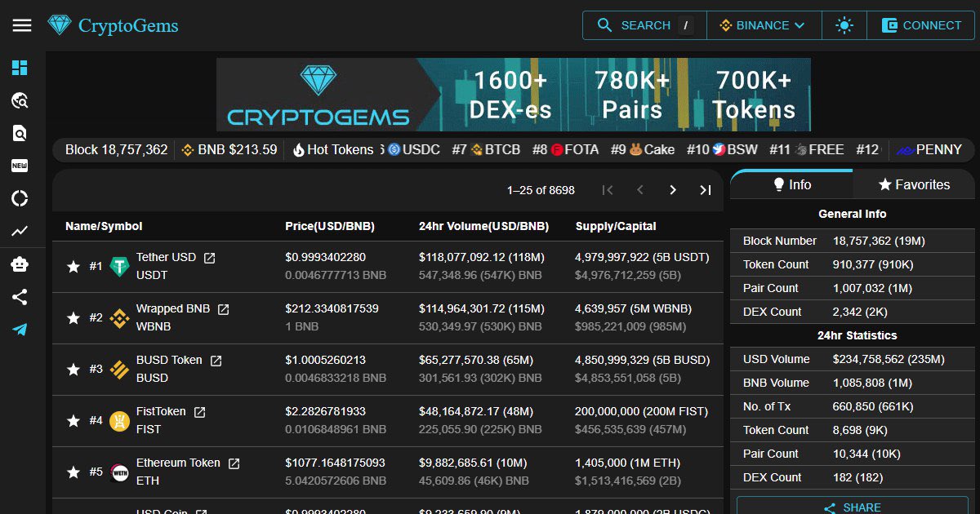980x514 pixels.
Task: Show newly listed tokens via the NEW icon
Action: click(21, 166)
